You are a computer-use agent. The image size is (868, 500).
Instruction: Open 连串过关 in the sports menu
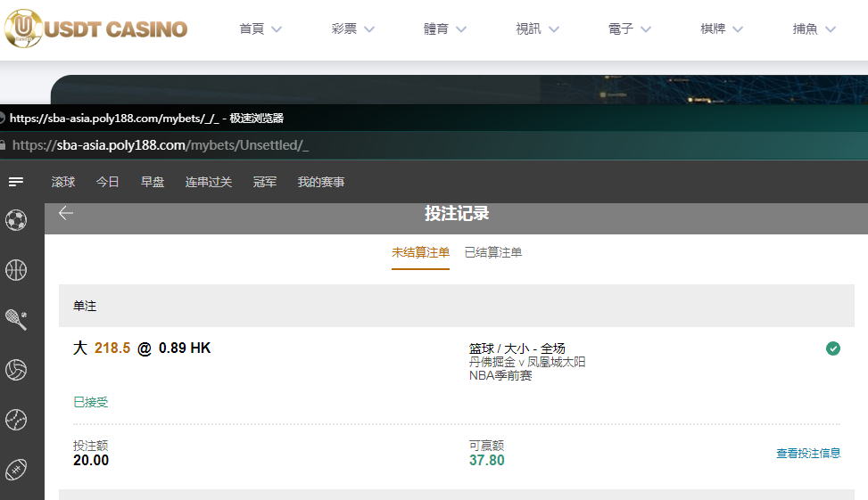[x=209, y=182]
